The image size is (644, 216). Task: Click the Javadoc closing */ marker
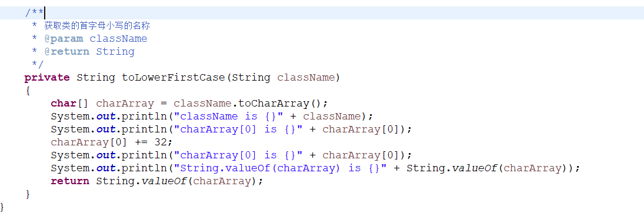click(x=38, y=65)
